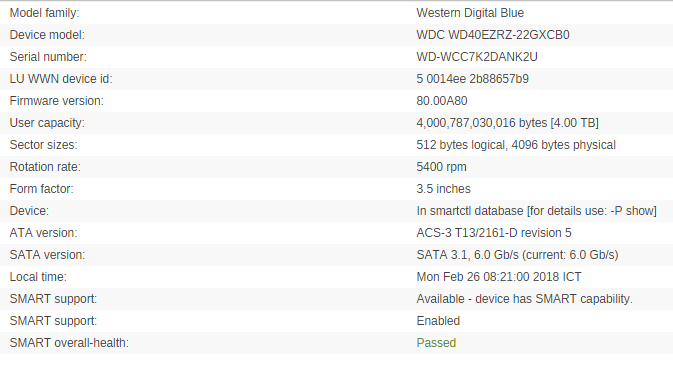Image resolution: width=673 pixels, height=370 pixels.
Task: Click firmware version 80.00A80
Action: pyautogui.click(x=442, y=101)
